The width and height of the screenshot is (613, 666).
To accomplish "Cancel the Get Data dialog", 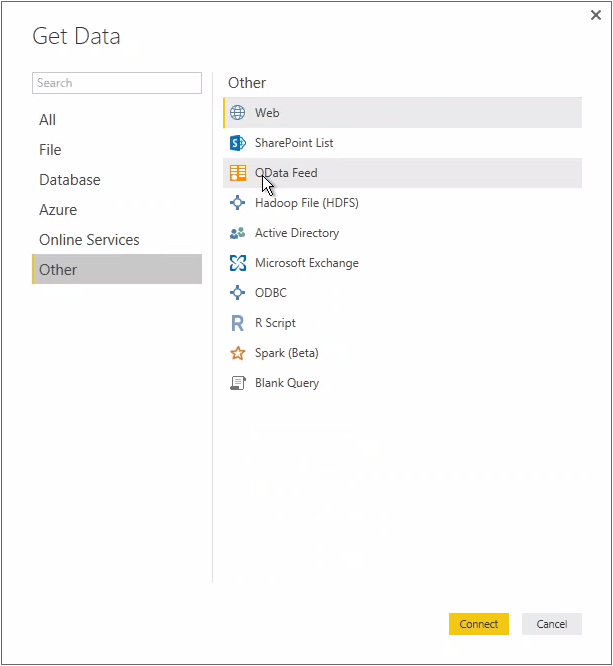I will click(x=551, y=624).
